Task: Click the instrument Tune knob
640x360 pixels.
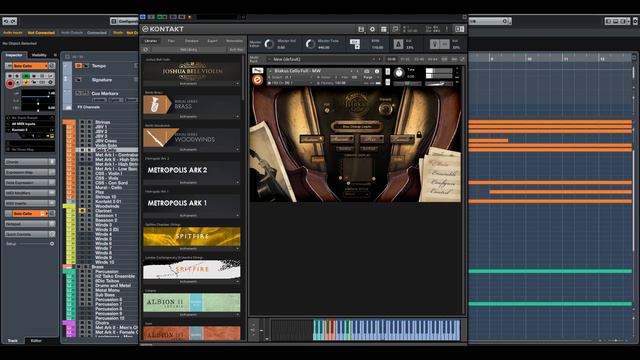Action: [x=399, y=73]
